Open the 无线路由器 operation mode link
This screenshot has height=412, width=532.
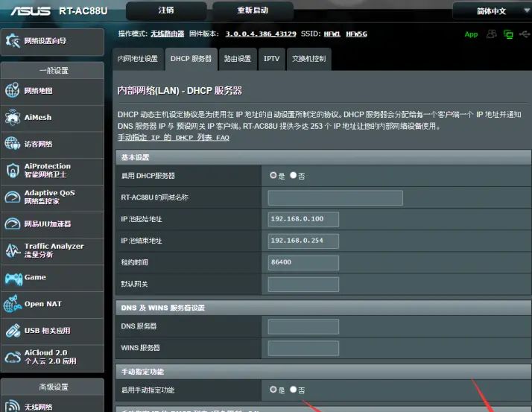pyautogui.click(x=167, y=34)
